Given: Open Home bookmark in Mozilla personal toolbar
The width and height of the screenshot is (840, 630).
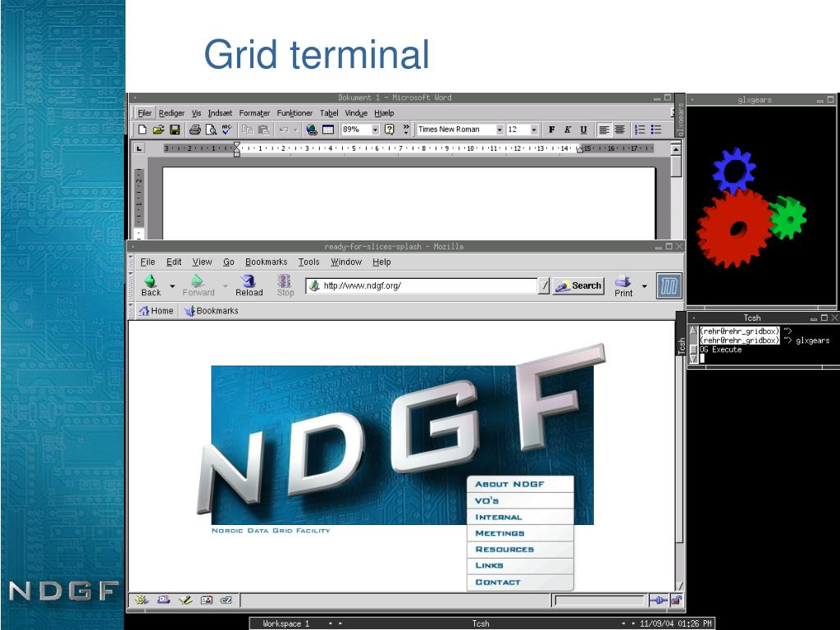Looking at the screenshot, I should coord(156,311).
